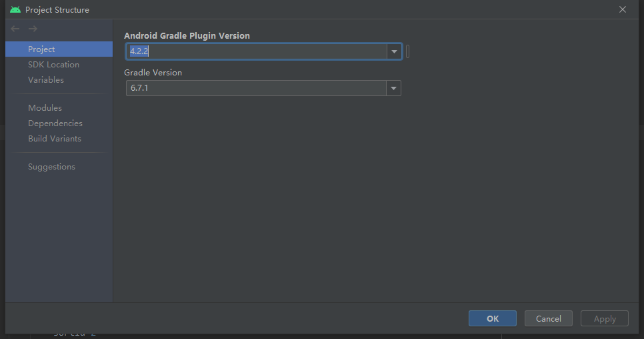The image size is (644, 339).
Task: Select Project in the sidebar
Action: [41, 49]
